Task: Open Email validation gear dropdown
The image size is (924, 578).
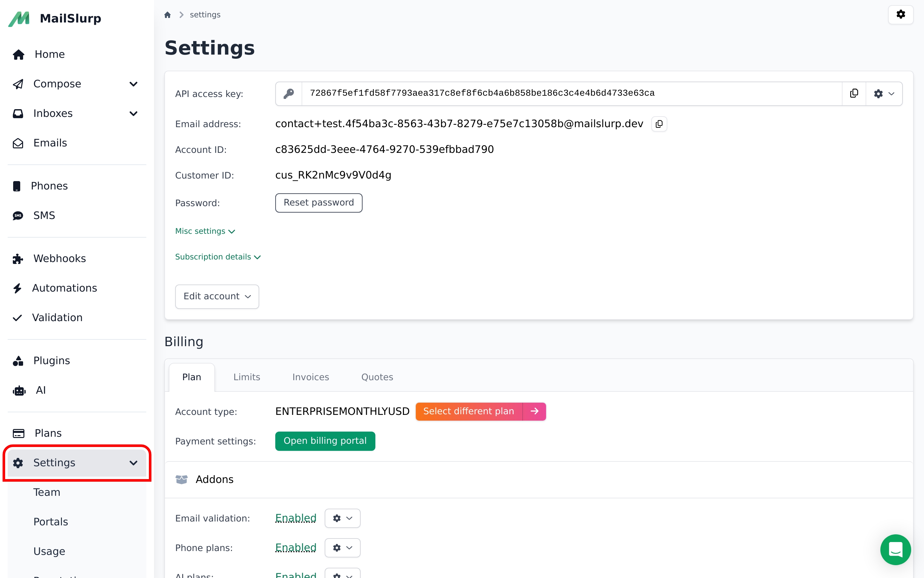Action: (x=343, y=518)
